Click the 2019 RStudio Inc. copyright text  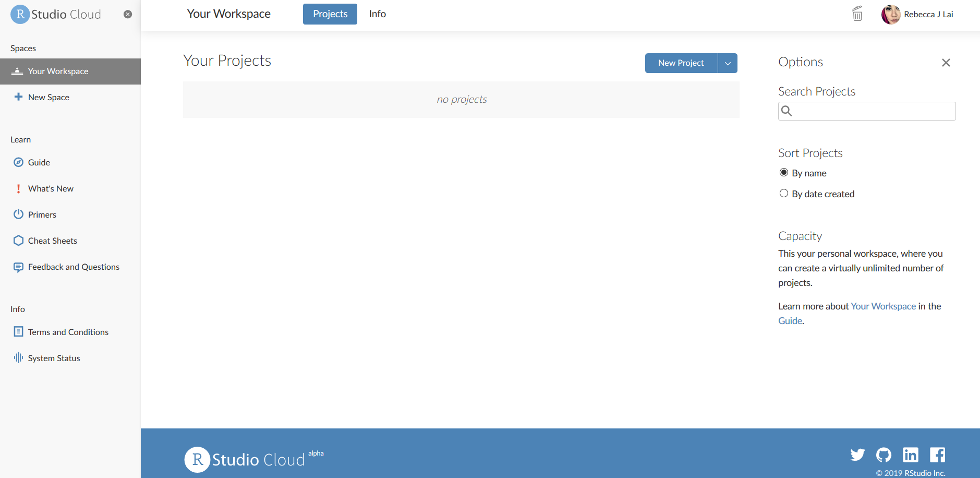click(x=911, y=473)
